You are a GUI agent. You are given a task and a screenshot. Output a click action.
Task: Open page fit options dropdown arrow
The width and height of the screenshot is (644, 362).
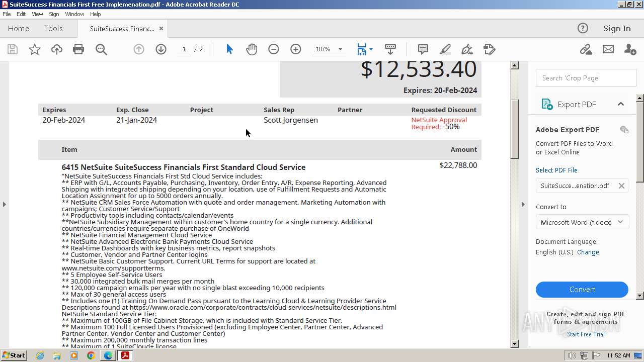click(x=371, y=49)
